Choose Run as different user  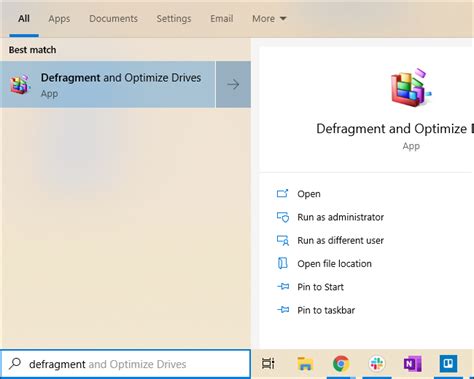click(x=340, y=241)
